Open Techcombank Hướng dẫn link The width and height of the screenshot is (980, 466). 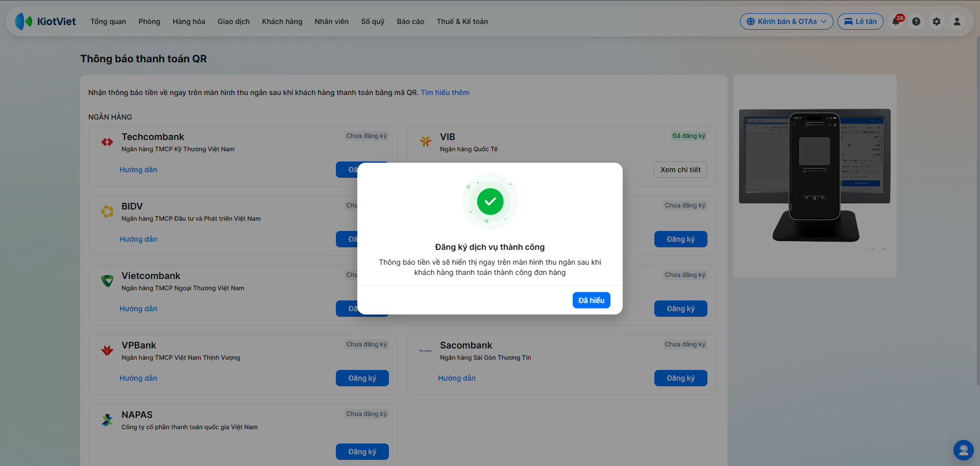tap(138, 170)
